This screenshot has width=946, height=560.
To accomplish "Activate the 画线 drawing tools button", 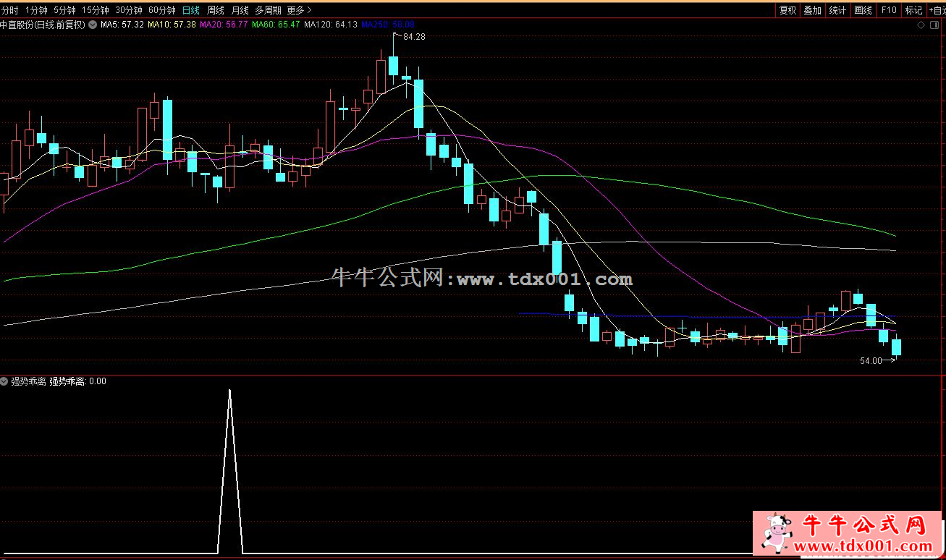I will pyautogui.click(x=863, y=10).
